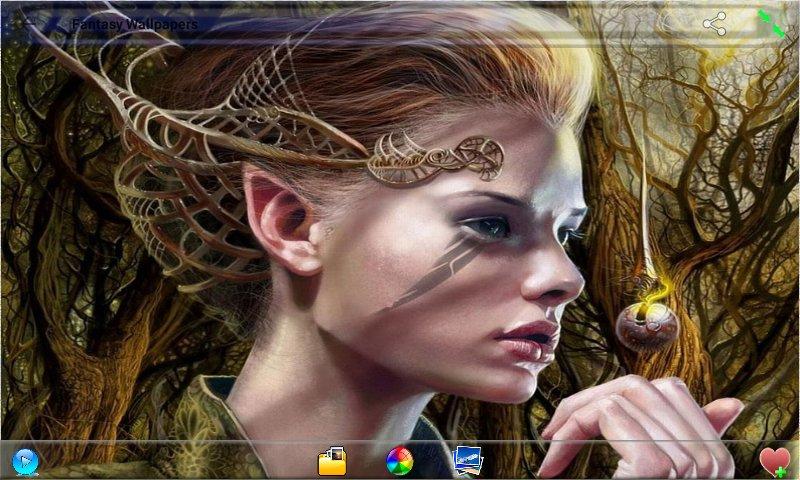800x480 pixels.
Task: Tap the elf woman wallpaper image
Action: pyautogui.click(x=400, y=240)
